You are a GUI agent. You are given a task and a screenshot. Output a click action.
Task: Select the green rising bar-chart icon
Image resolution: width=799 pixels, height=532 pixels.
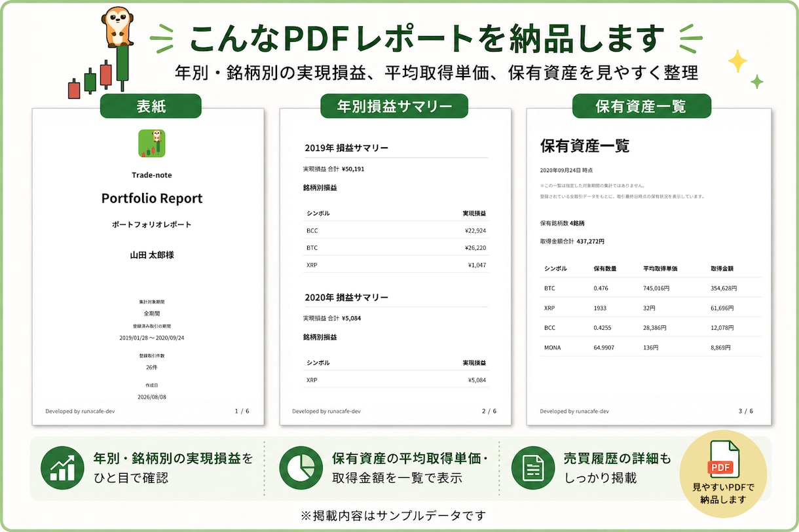click(x=64, y=468)
